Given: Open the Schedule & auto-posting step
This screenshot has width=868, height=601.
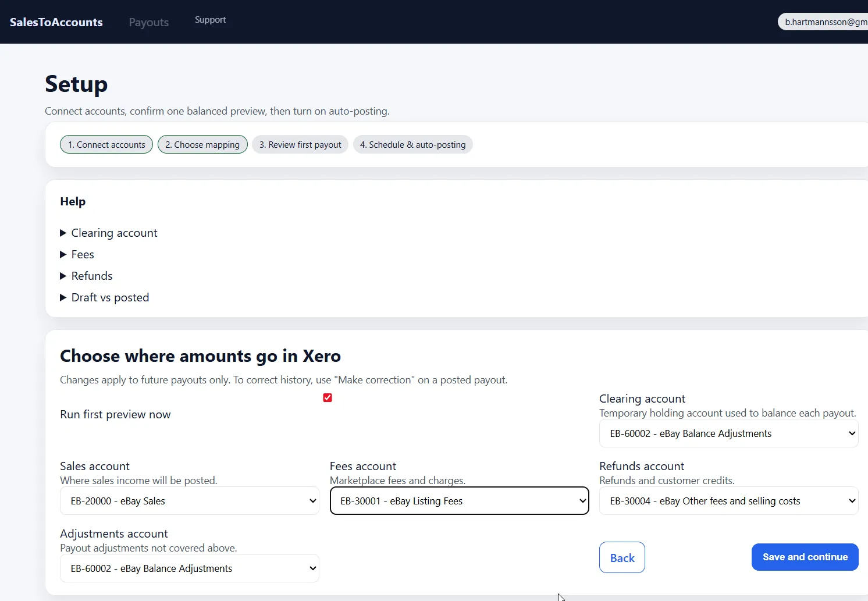Looking at the screenshot, I should (412, 144).
